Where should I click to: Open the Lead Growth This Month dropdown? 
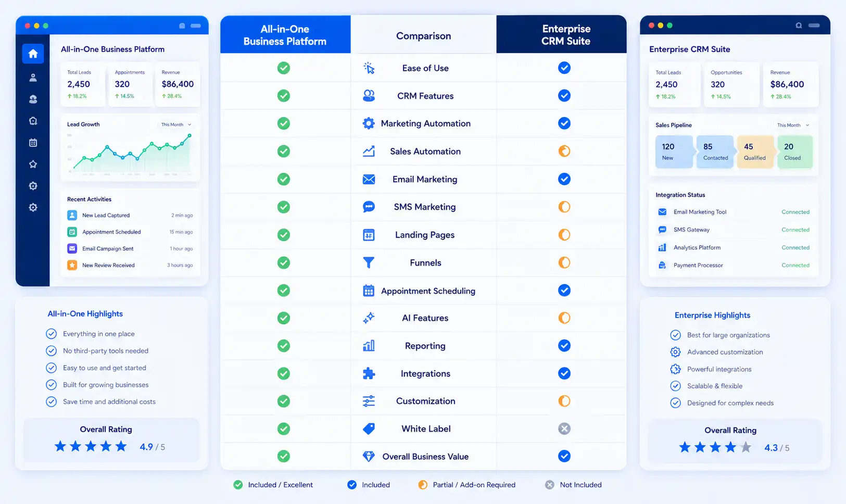pyautogui.click(x=176, y=124)
